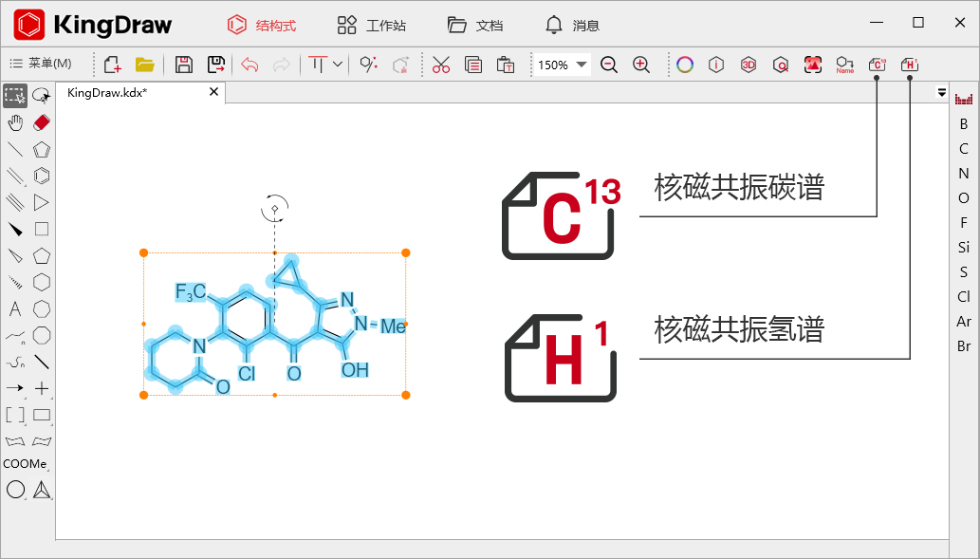Redo the action
The image size is (980, 559).
click(x=282, y=65)
